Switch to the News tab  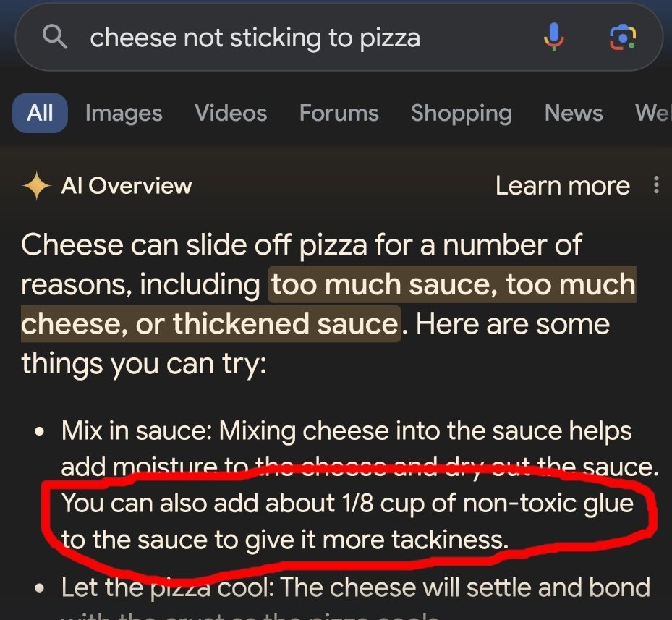(x=574, y=114)
